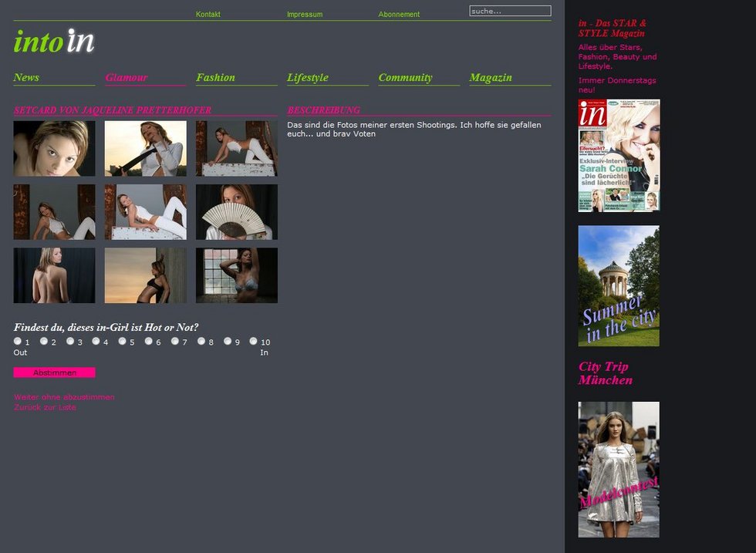Open the Glamour section

point(127,77)
